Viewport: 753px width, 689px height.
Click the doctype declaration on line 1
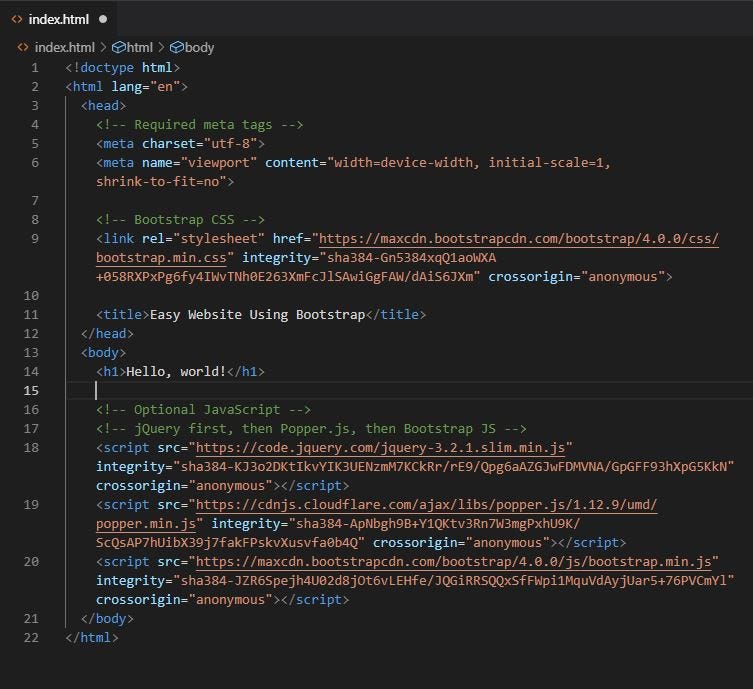point(122,68)
